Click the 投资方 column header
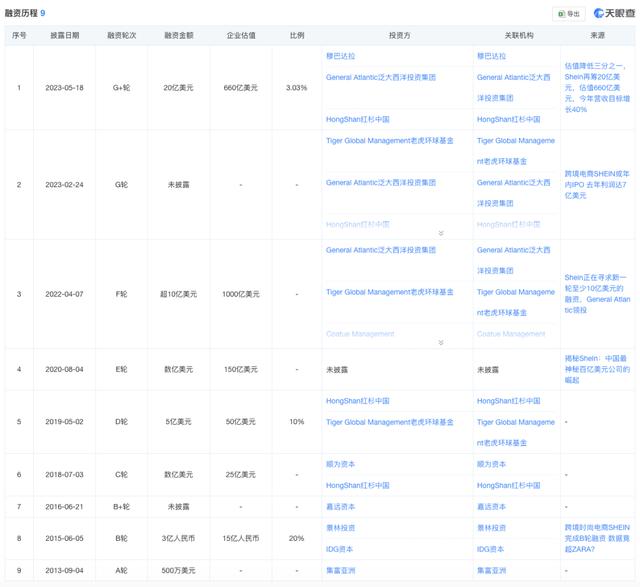This screenshot has height=587, width=640. 399,36
